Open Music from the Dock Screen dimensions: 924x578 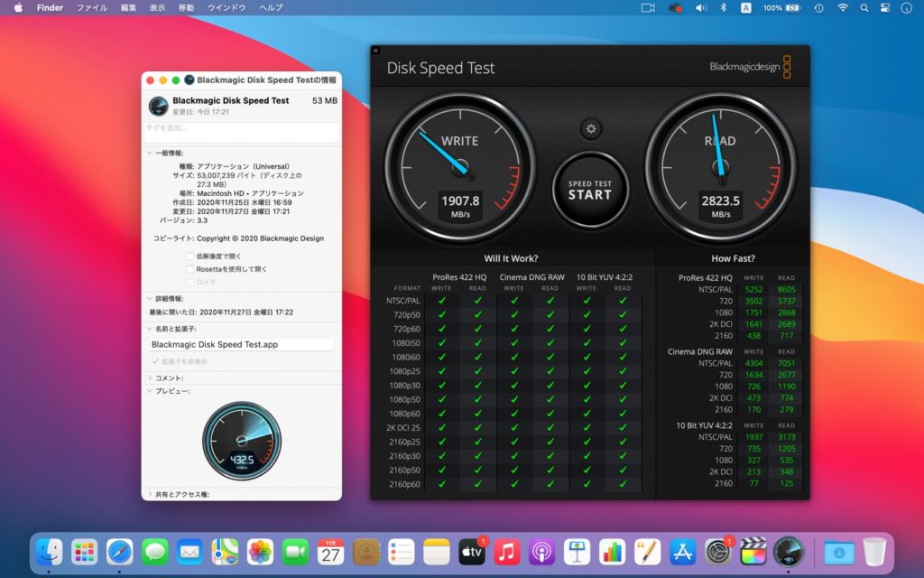click(507, 552)
